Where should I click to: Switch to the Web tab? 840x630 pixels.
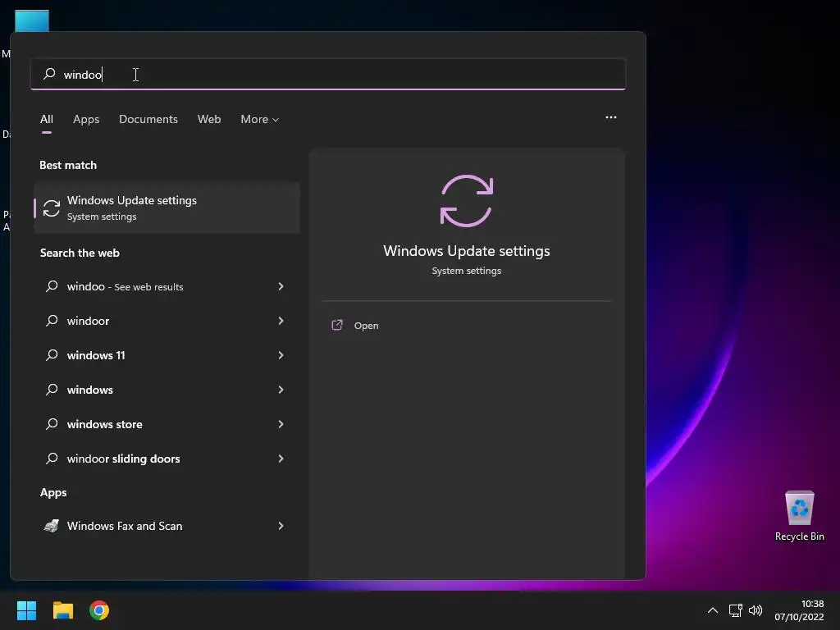[209, 119]
